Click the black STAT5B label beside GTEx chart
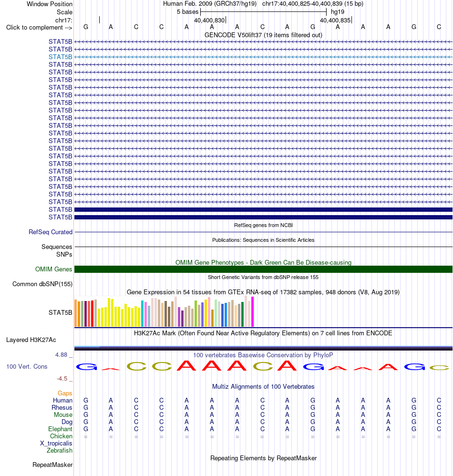The width and height of the screenshot is (453, 476). point(61,312)
